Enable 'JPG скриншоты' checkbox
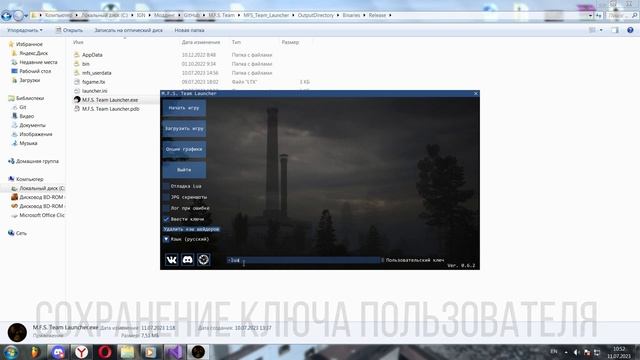The image size is (640, 360). [166, 197]
